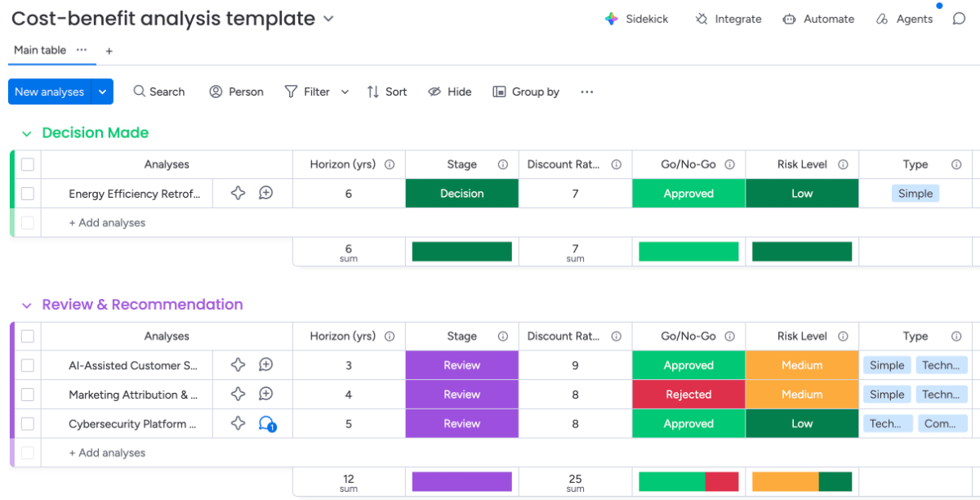
Task: Open the Integrate plug icon
Action: pos(702,19)
